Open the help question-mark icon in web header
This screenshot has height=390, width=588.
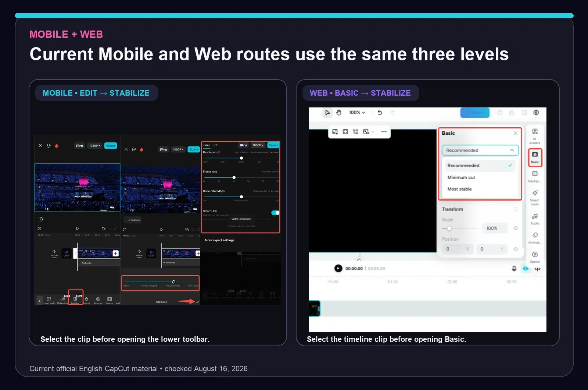(x=499, y=113)
